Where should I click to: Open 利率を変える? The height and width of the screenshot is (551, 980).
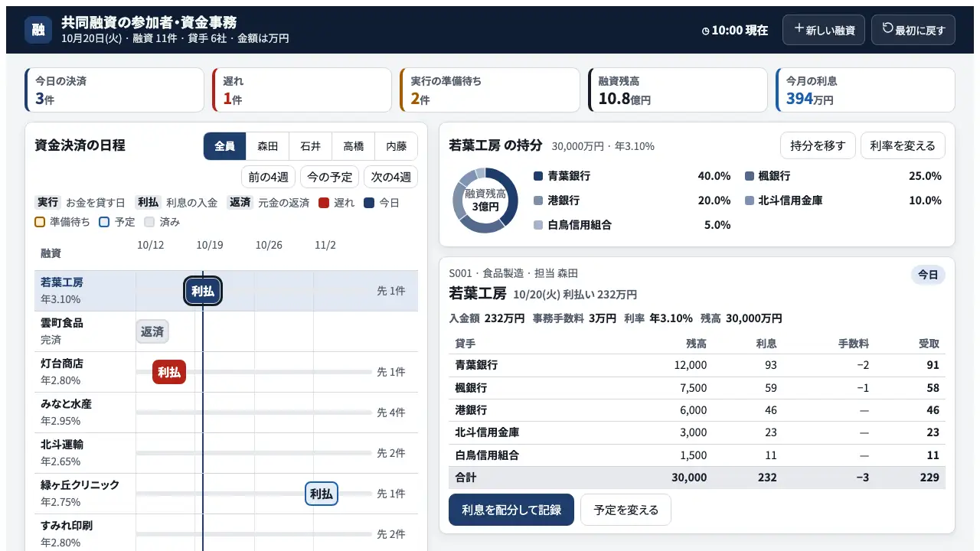click(903, 145)
